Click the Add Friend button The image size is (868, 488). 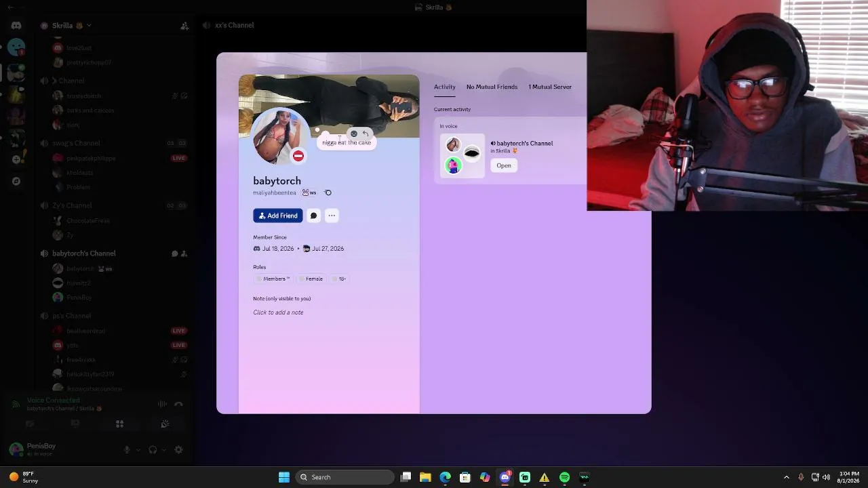tap(278, 216)
